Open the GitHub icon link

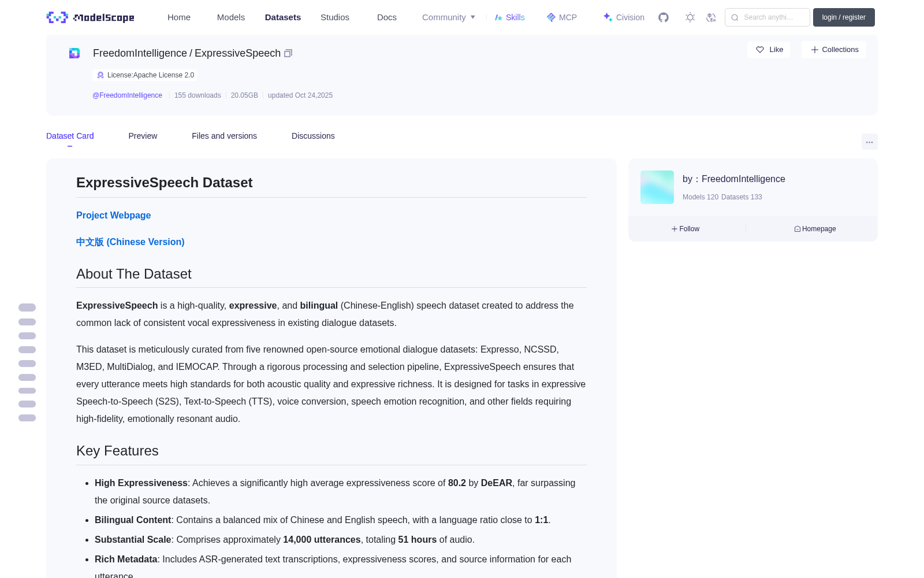[664, 17]
